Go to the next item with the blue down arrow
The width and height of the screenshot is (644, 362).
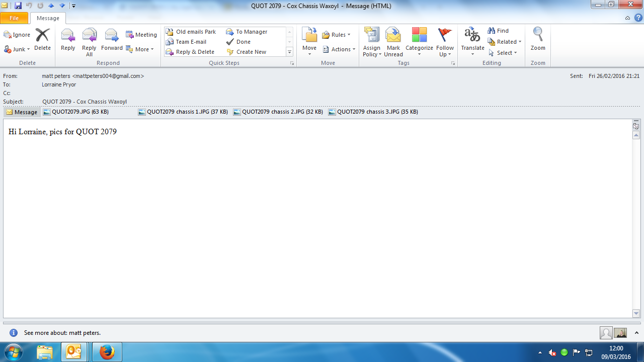click(x=62, y=6)
